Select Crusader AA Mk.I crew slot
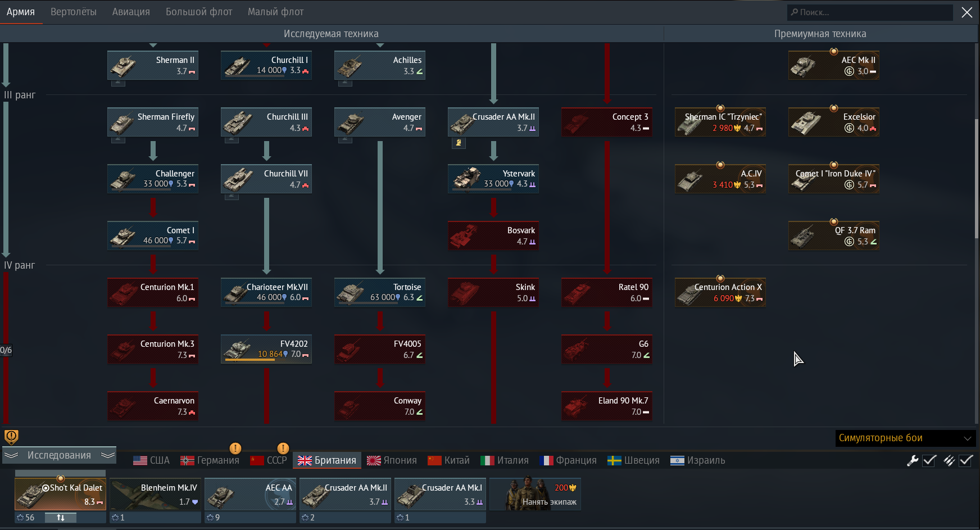Viewport: 980px width, 530px height. (440, 494)
